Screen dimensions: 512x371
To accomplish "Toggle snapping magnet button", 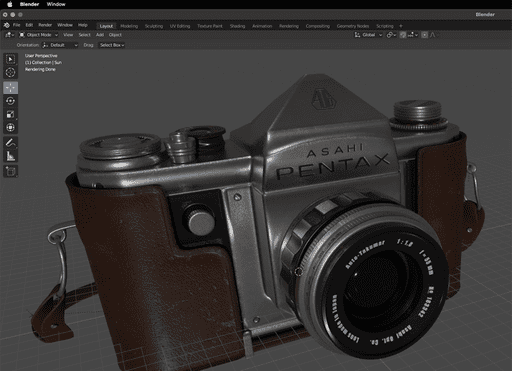I will click(403, 35).
